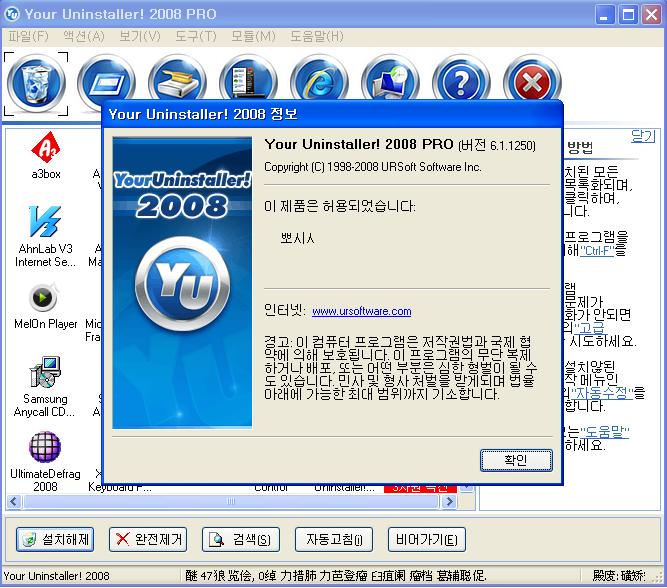667x588 pixels.
Task: Maximize the Your Uninstaller window
Action: (x=628, y=14)
